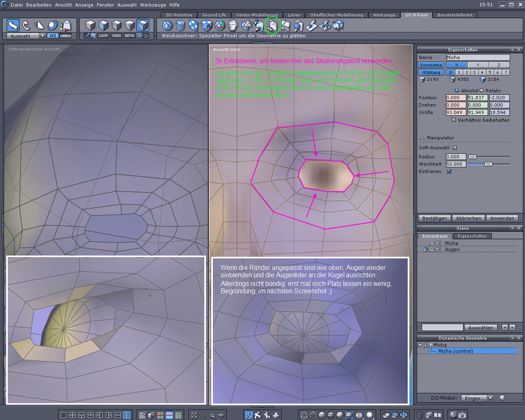The height and width of the screenshot is (420, 525).
Task: Click the Anwenden button
Action: point(502,218)
